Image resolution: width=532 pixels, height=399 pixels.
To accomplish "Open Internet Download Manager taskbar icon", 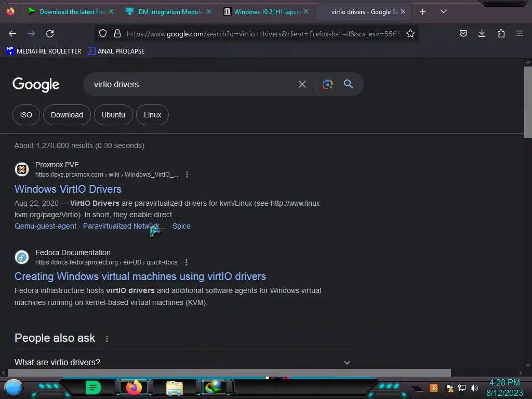I will pos(214,388).
